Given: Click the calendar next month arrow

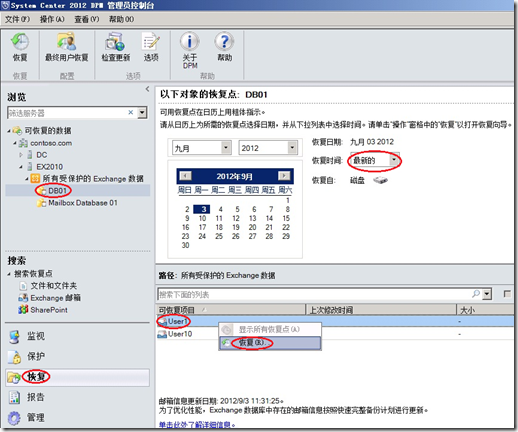Looking at the screenshot, I should pyautogui.click(x=284, y=176).
